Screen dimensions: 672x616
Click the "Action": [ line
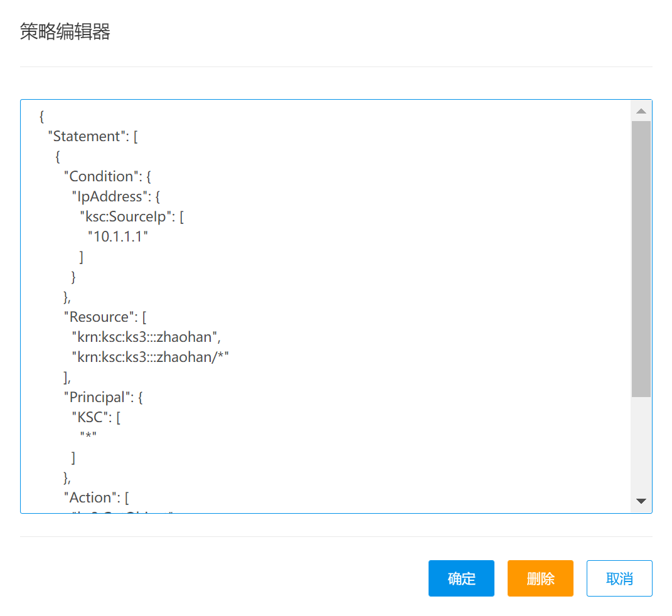pos(96,498)
